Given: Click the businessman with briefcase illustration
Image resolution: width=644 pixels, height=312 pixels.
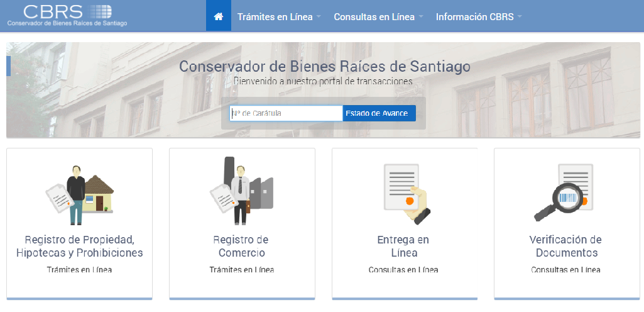Looking at the screenshot, I should (241, 191).
